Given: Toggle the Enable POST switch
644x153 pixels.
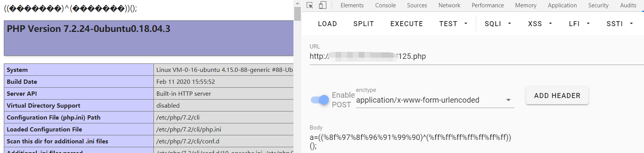Looking at the screenshot, I should 320,100.
